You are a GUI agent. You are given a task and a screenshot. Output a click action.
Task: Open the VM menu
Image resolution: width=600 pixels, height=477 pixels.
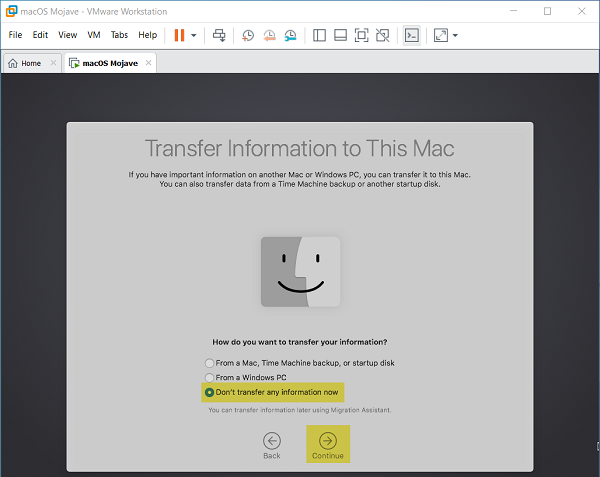[94, 35]
